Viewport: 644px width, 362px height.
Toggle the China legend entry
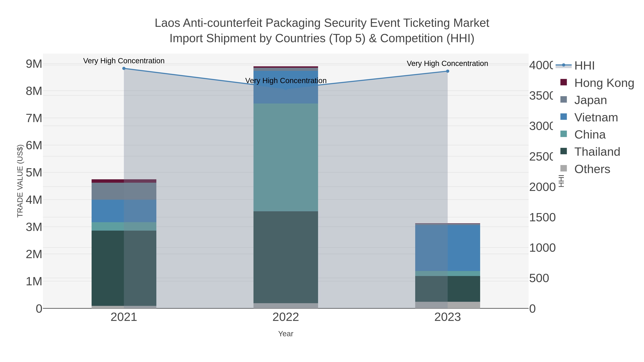[x=583, y=134]
